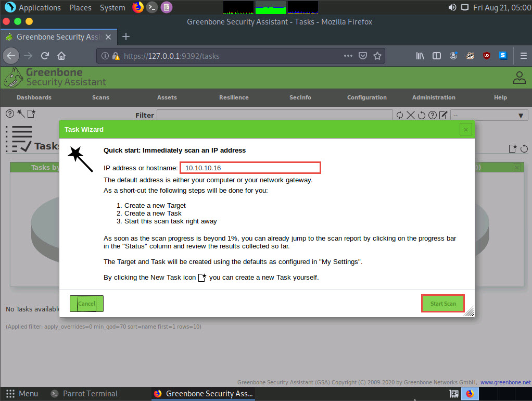Open a new browser tab
The image size is (532, 401).
click(126, 36)
